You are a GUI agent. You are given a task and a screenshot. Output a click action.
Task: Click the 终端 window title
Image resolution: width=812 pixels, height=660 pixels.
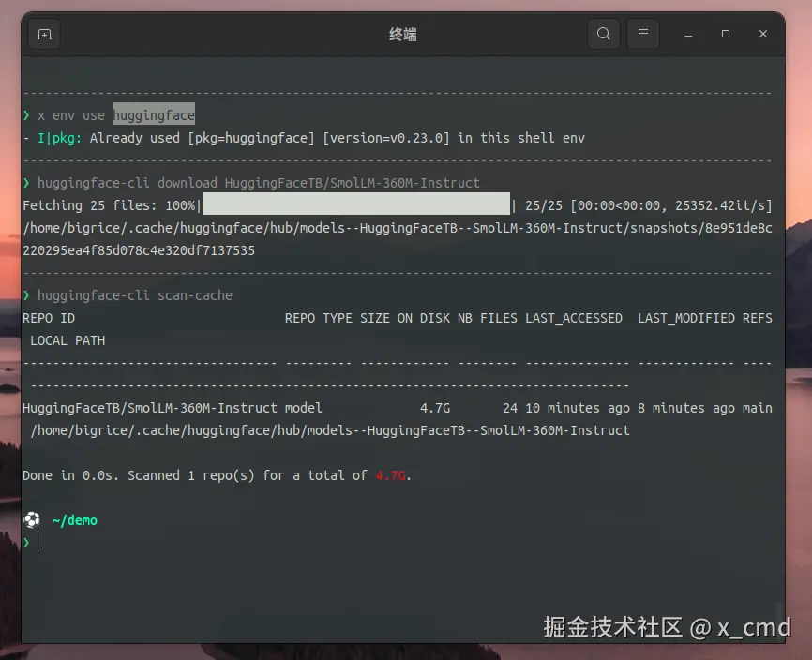402,34
